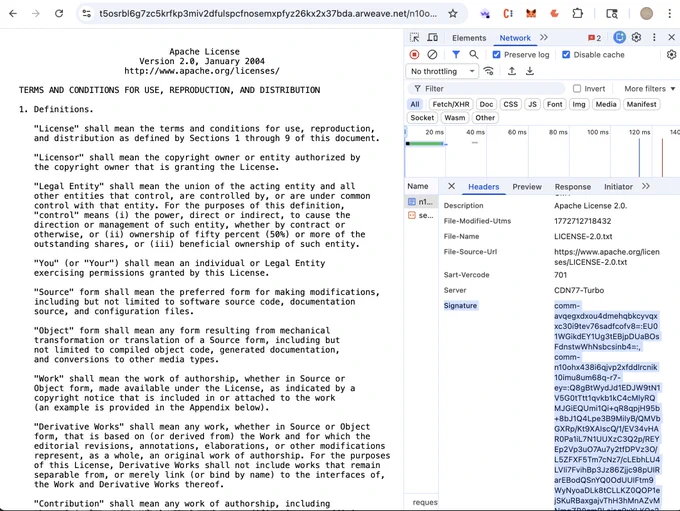680x511 pixels.
Task: Filter requests by Socket
Action: pyautogui.click(x=422, y=118)
